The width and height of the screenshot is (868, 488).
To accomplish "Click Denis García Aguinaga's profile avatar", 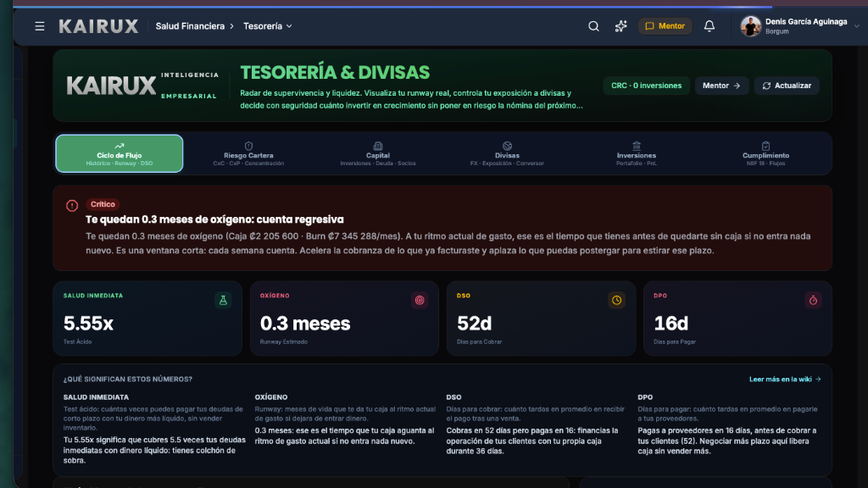I will click(751, 26).
